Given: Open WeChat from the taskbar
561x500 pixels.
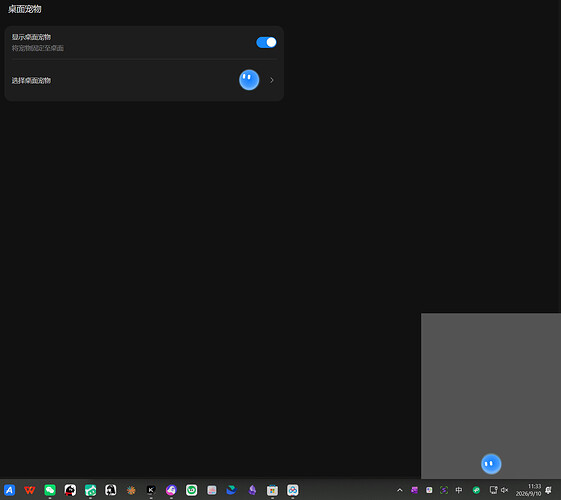Looking at the screenshot, I should pyautogui.click(x=50, y=490).
